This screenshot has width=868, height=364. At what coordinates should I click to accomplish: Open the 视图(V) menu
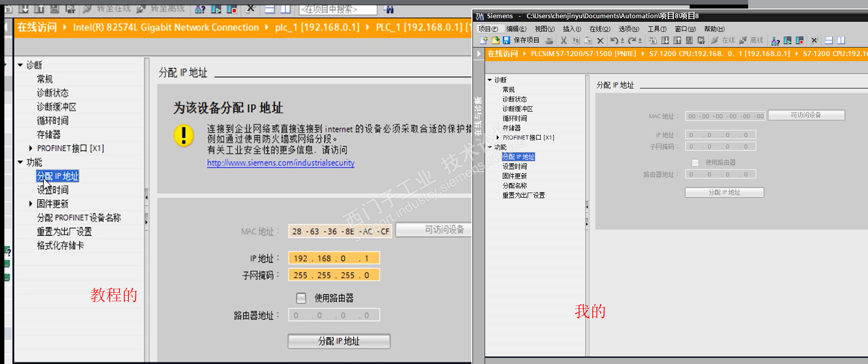pos(545,29)
